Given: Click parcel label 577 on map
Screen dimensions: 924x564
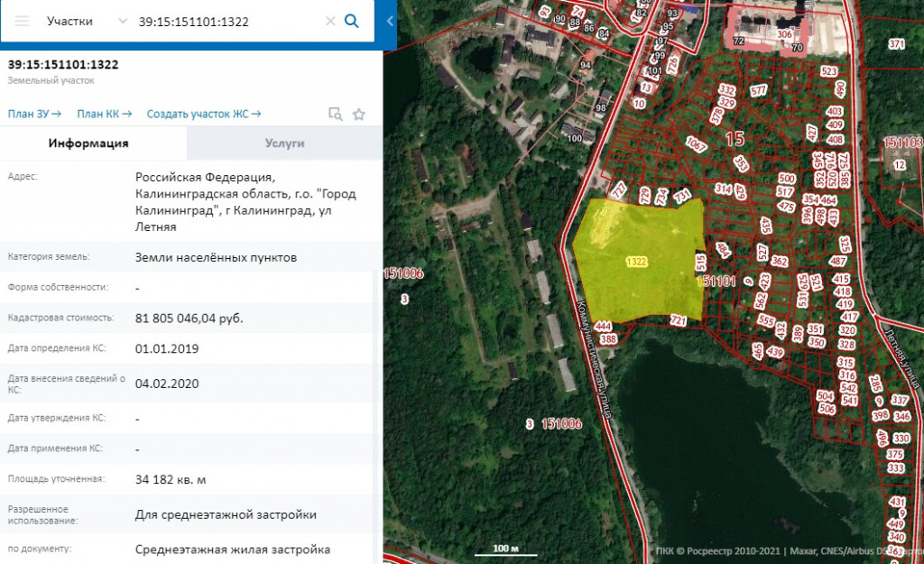Looking at the screenshot, I should click(759, 91).
